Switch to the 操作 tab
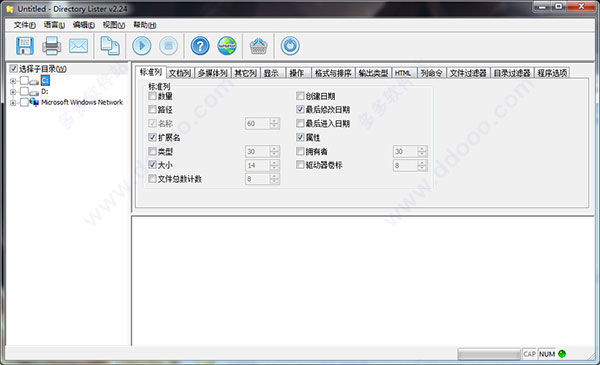600x365 pixels. coord(297,73)
